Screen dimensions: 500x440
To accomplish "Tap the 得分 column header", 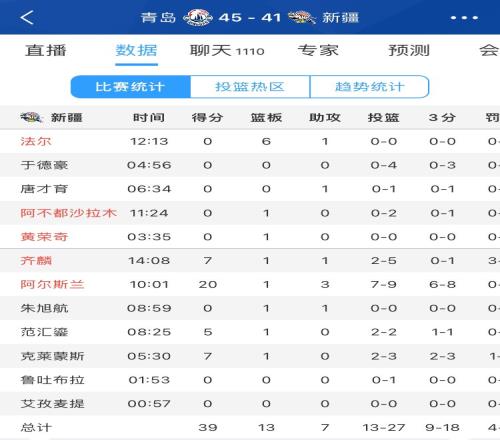I will pyautogui.click(x=207, y=117).
